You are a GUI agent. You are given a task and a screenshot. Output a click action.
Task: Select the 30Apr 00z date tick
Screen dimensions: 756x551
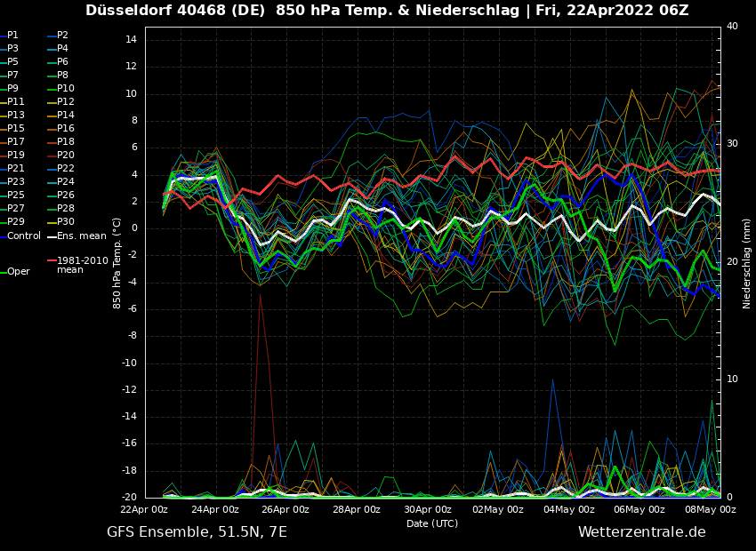[x=428, y=509]
